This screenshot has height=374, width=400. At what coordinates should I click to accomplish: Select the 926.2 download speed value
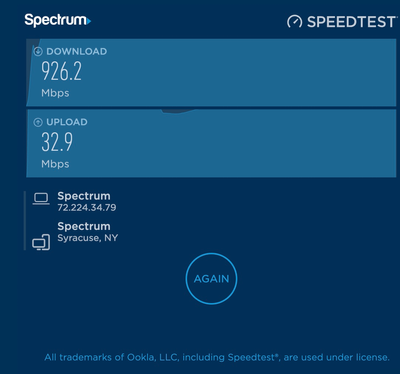coord(61,71)
